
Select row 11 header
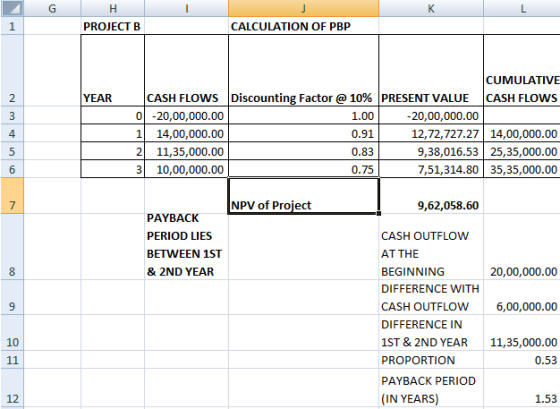[x=12, y=359]
